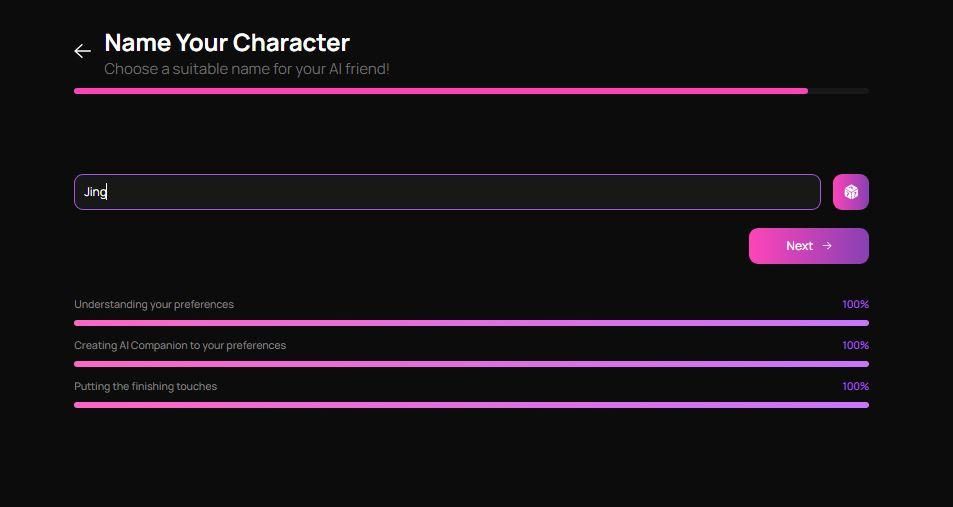Select the "Understanding your preferences" label
This screenshot has height=507, width=953.
(154, 304)
